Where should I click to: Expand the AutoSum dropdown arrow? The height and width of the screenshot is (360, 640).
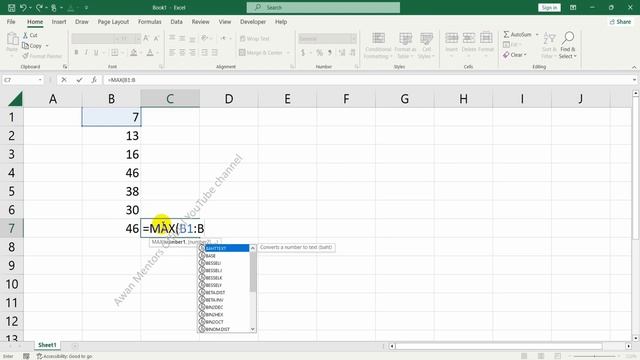pyautogui.click(x=537, y=35)
